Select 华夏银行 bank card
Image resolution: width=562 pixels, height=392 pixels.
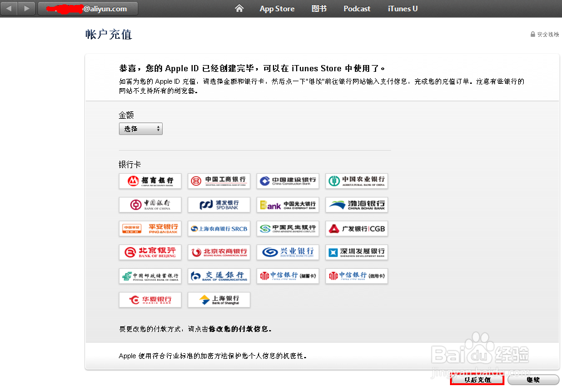(x=150, y=299)
